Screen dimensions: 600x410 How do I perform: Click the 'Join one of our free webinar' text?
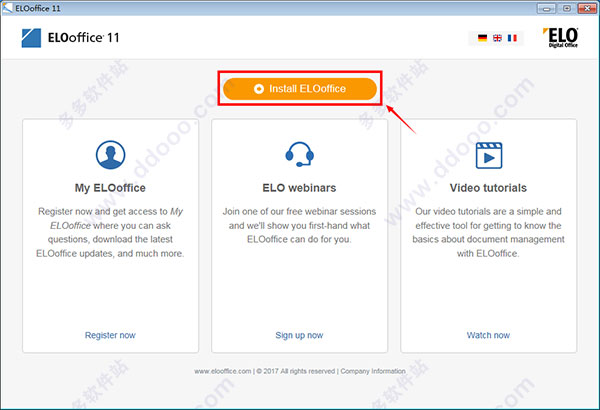(x=299, y=225)
